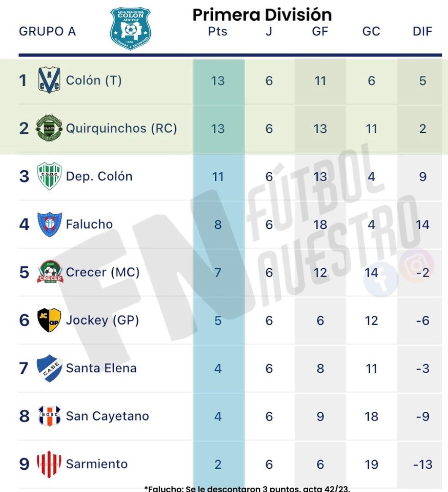Select the Pts column header

point(217,31)
